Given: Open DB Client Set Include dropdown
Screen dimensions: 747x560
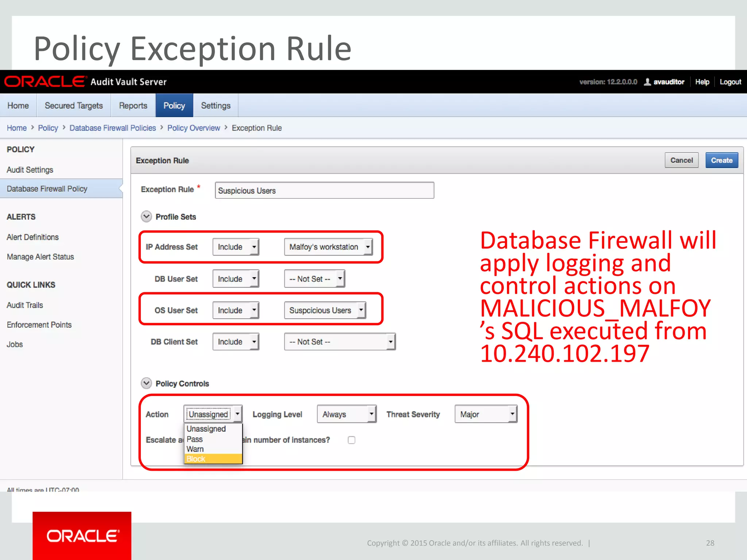Looking at the screenshot, I should tap(236, 342).
